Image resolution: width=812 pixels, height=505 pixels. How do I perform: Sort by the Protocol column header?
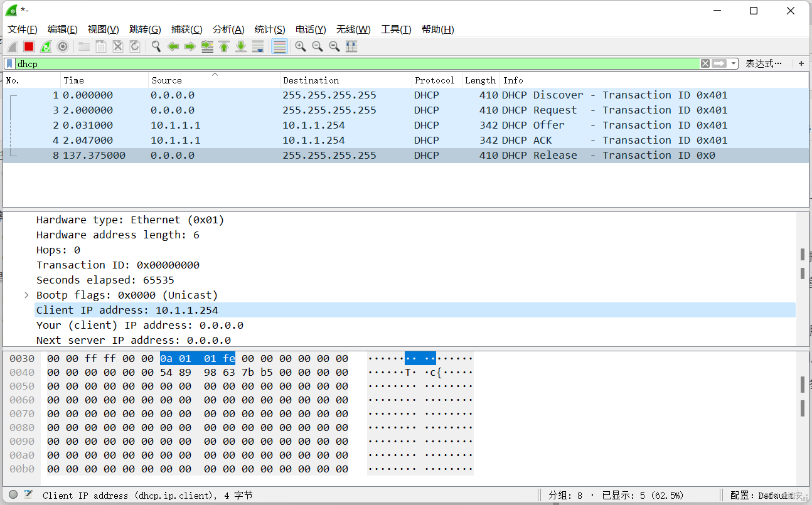[x=437, y=80]
